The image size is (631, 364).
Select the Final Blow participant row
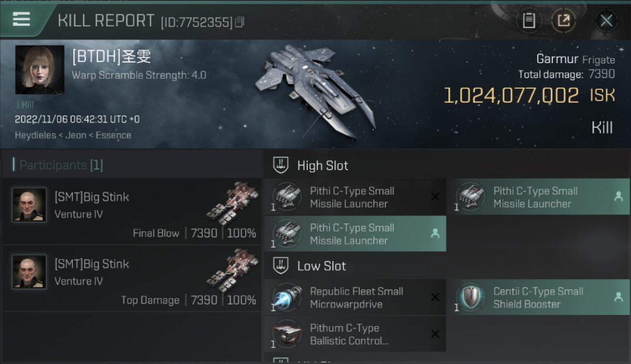[x=132, y=211]
